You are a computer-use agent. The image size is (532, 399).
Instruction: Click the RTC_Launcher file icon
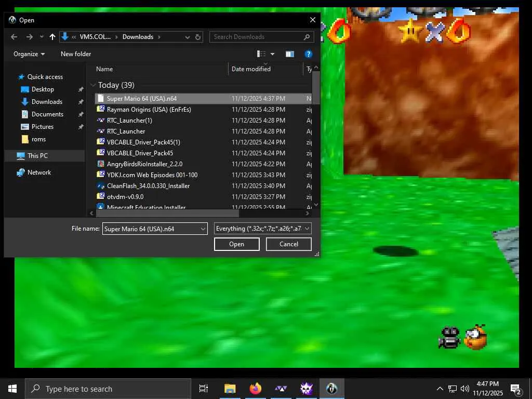100,131
